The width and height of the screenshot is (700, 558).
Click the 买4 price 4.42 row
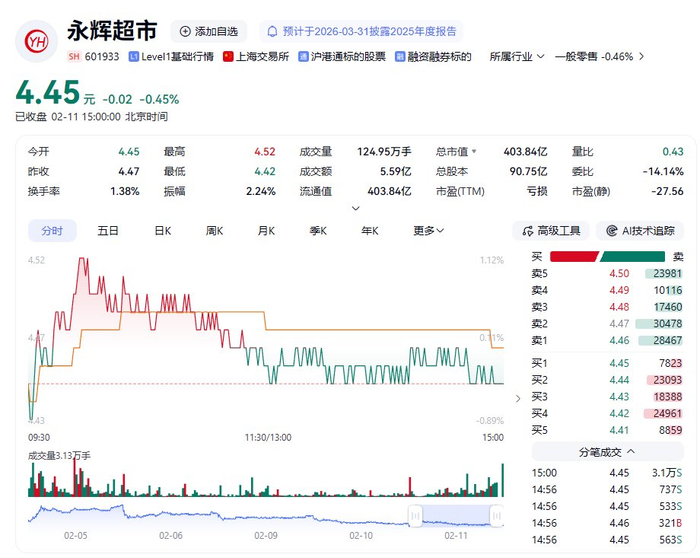click(x=607, y=413)
